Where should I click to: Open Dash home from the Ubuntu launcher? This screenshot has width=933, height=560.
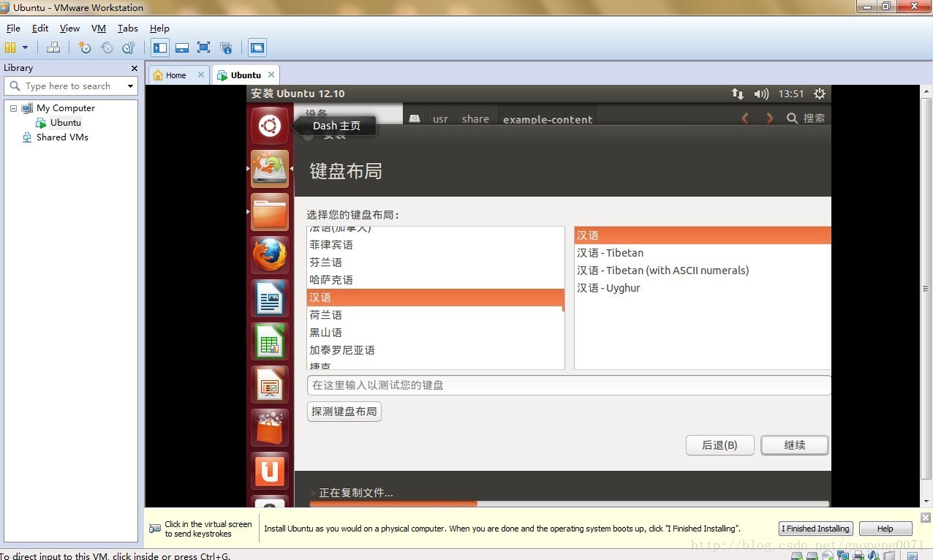pos(269,126)
